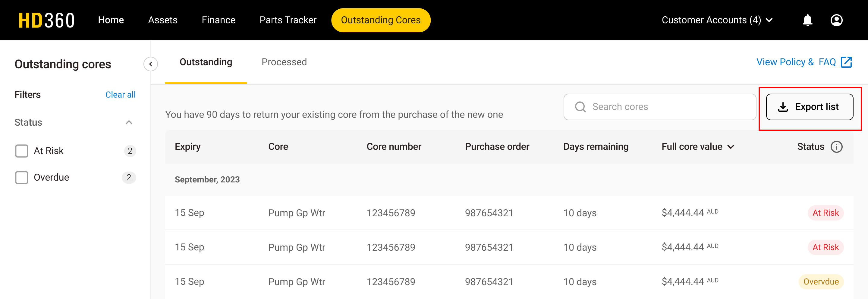This screenshot has width=868, height=299.
Task: Open the View Policy & FAQ link
Action: (x=796, y=62)
